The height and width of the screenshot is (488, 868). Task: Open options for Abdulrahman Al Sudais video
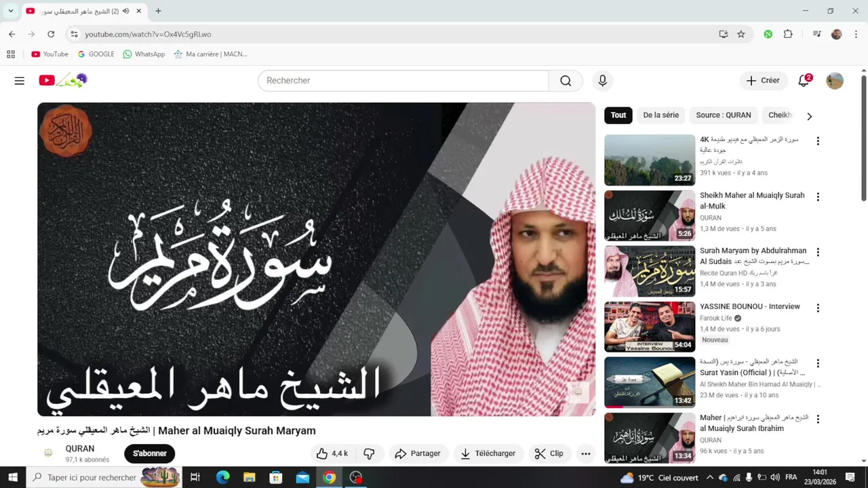tap(818, 252)
